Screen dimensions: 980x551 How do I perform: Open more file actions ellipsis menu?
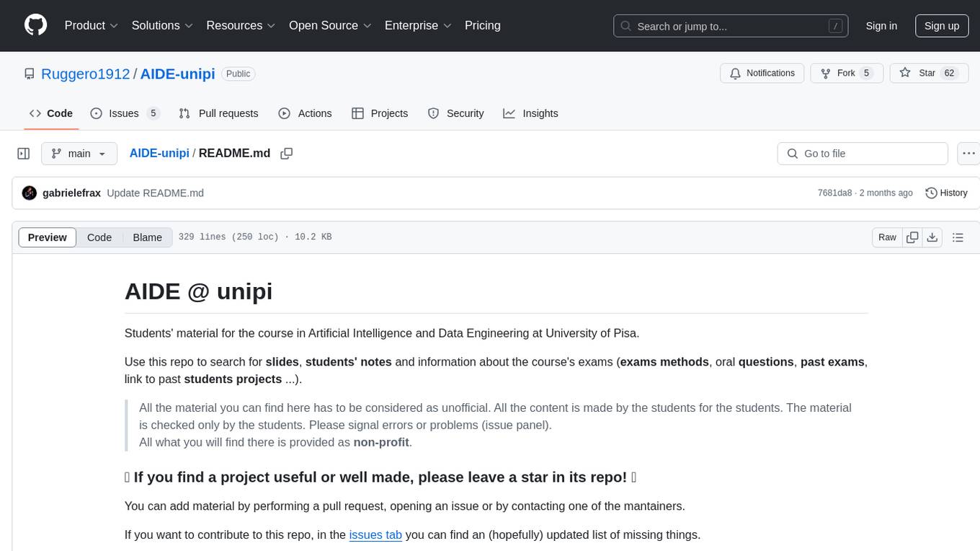tap(968, 154)
